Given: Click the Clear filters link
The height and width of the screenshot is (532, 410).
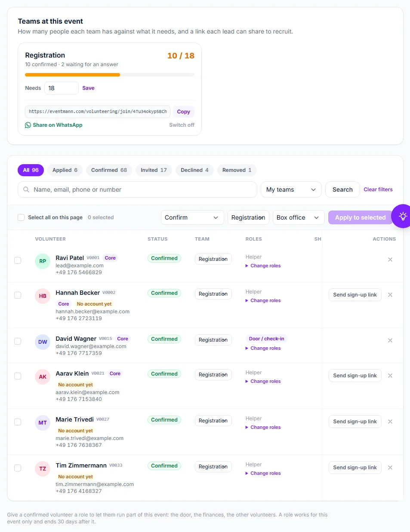Looking at the screenshot, I should click(x=378, y=190).
